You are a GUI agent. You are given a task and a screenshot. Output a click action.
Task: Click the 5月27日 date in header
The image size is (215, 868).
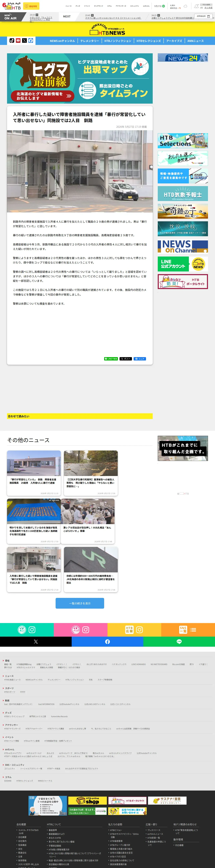pyautogui.click(x=157, y=6)
